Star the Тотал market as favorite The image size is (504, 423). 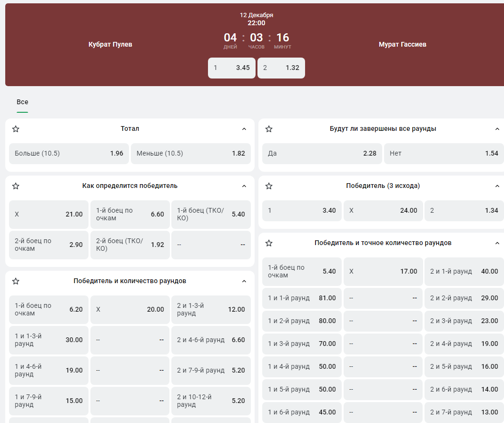pyautogui.click(x=16, y=129)
